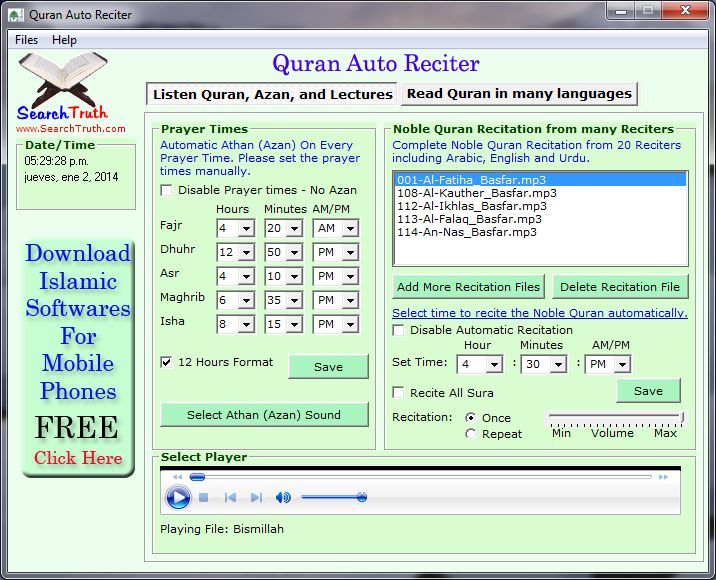
Task: Open the Maghrib AM/PM dropdown
Action: point(350,300)
